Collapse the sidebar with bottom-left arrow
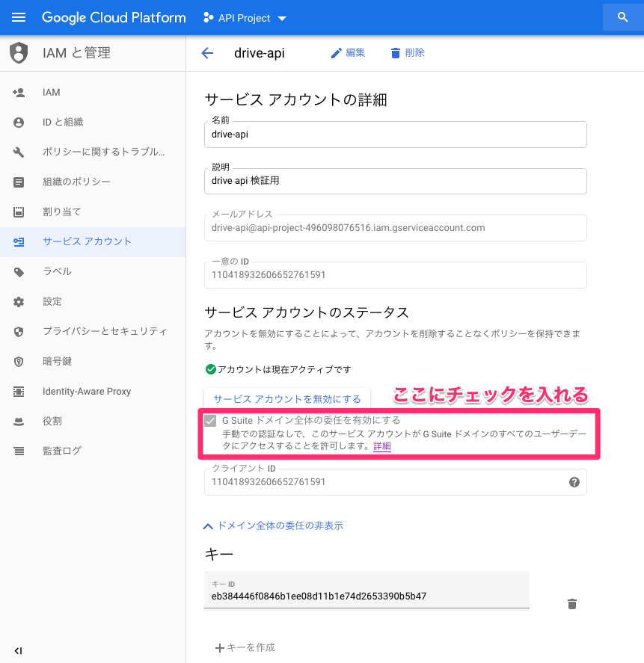 click(18, 651)
